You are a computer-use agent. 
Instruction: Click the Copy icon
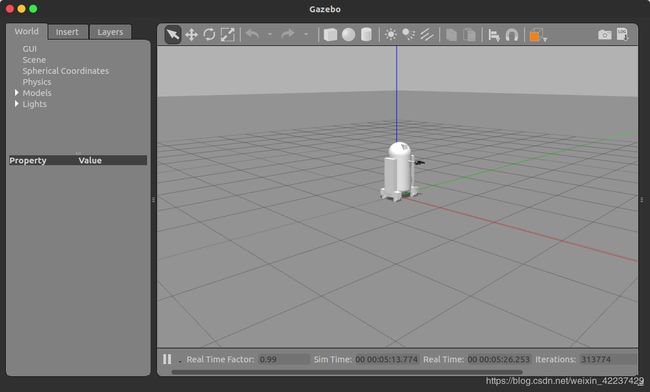tap(451, 34)
